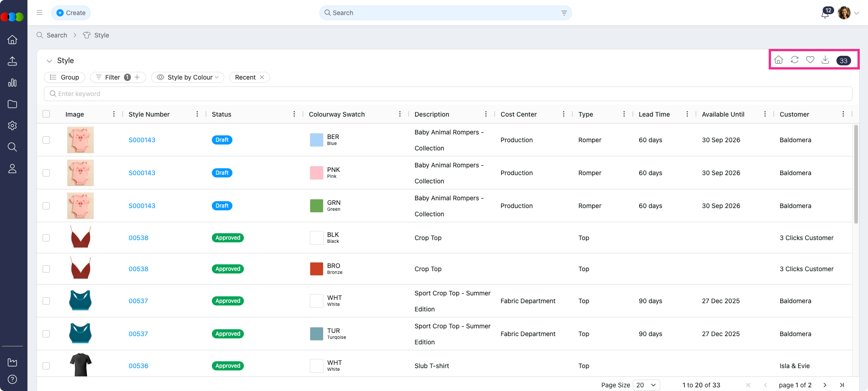The width and height of the screenshot is (868, 391).
Task: Open the reports chart icon near sidebar bottom
Action: coord(12,362)
